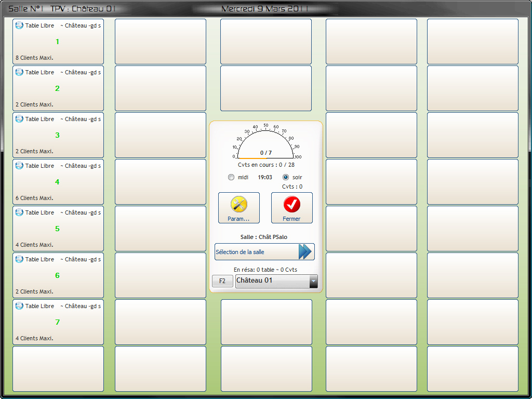Click the Salle : Chât PSalo label

pos(263,237)
